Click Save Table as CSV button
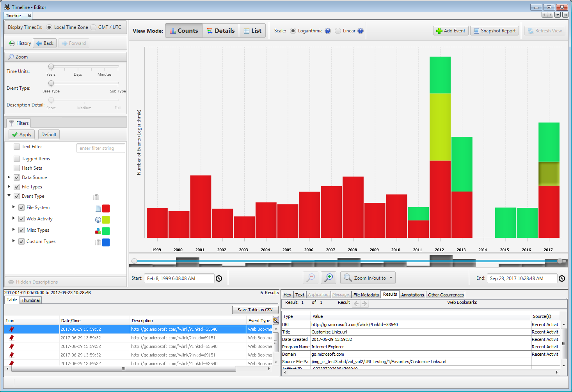The image size is (572, 392). (255, 310)
